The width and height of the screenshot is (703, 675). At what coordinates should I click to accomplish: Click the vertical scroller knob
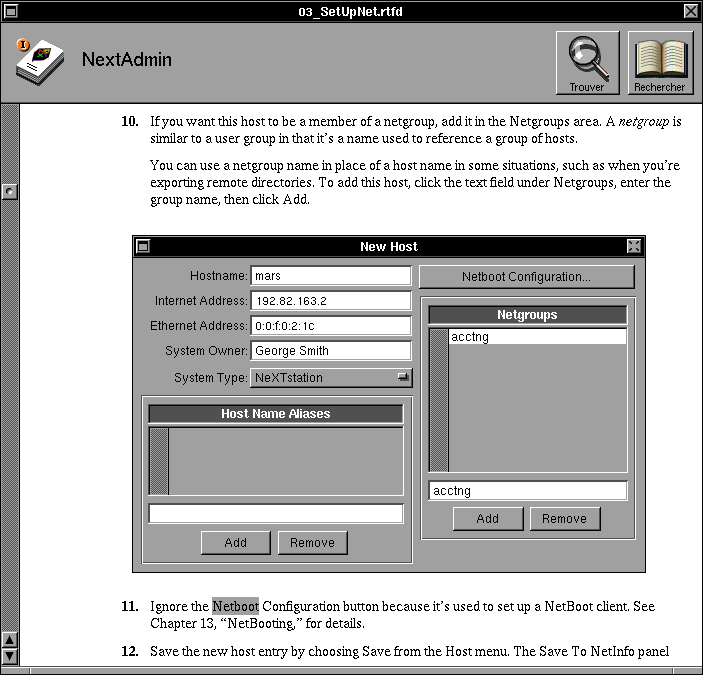point(10,191)
